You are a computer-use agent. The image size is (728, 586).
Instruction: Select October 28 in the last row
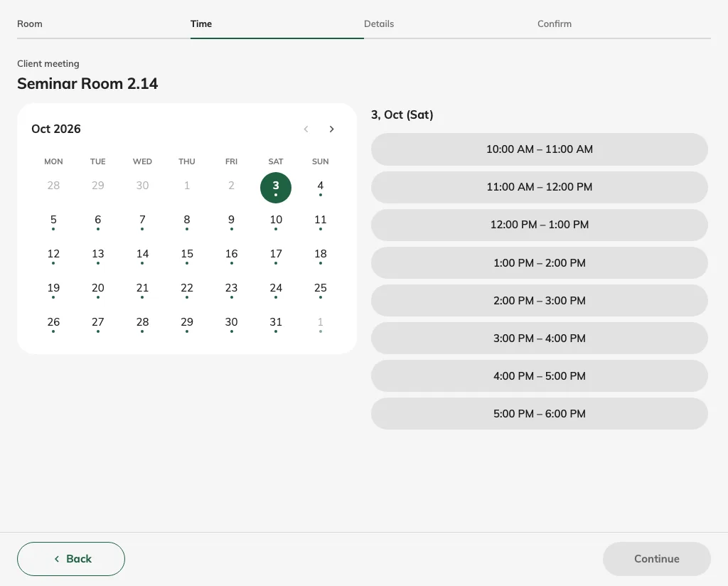(142, 324)
